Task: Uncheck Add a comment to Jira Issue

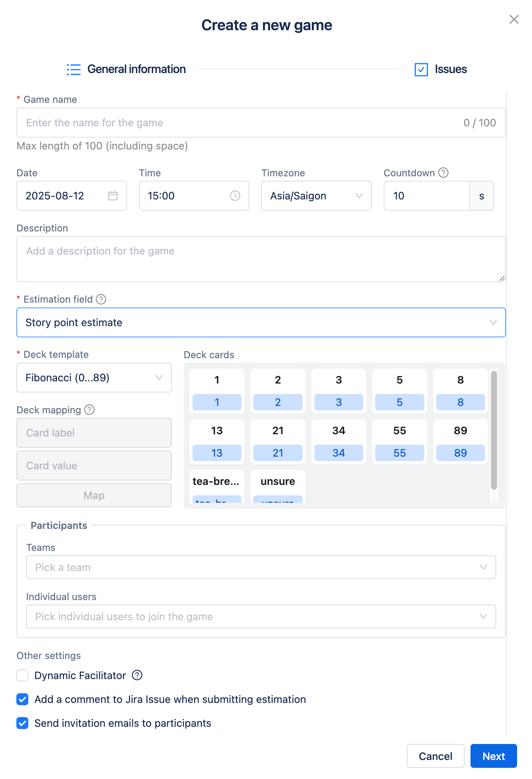Action: (x=22, y=699)
